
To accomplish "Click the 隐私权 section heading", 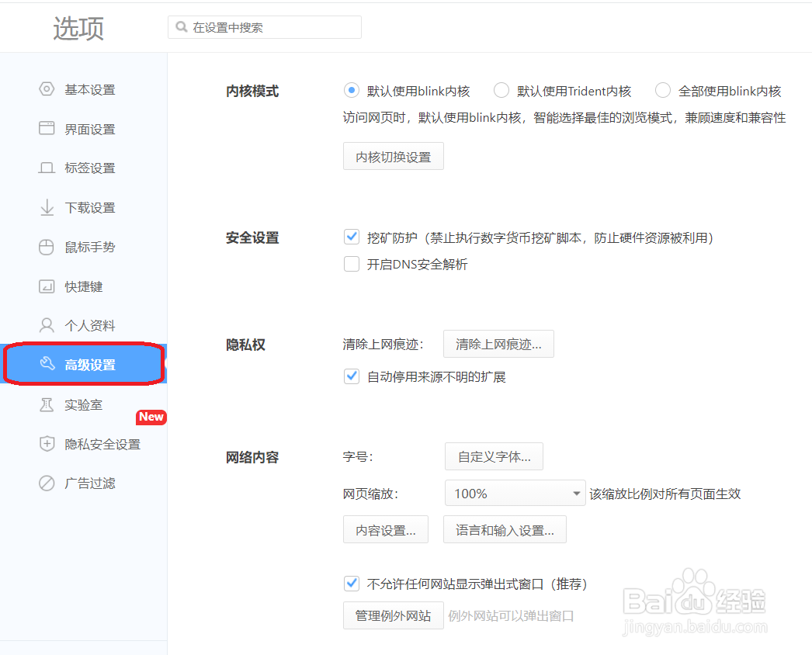I will click(x=245, y=345).
